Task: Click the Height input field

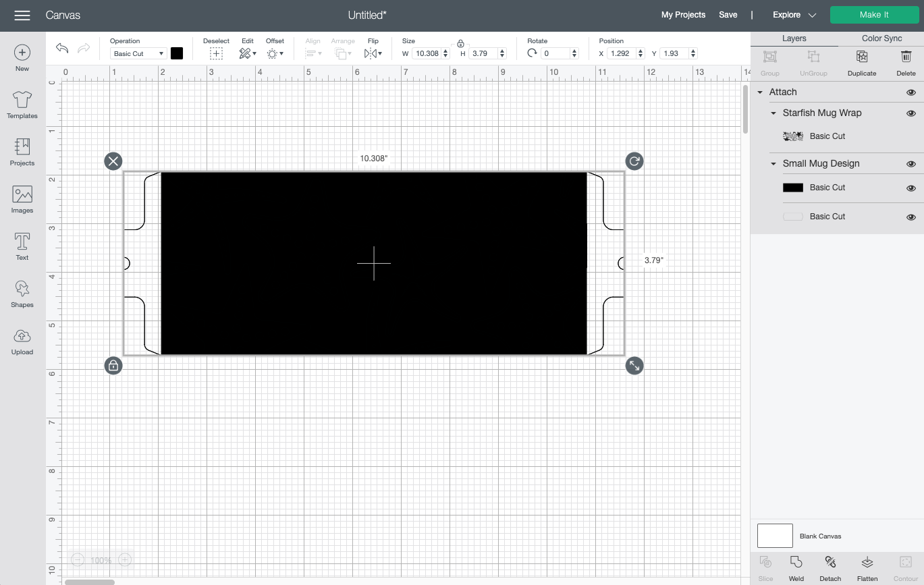Action: [x=484, y=53]
